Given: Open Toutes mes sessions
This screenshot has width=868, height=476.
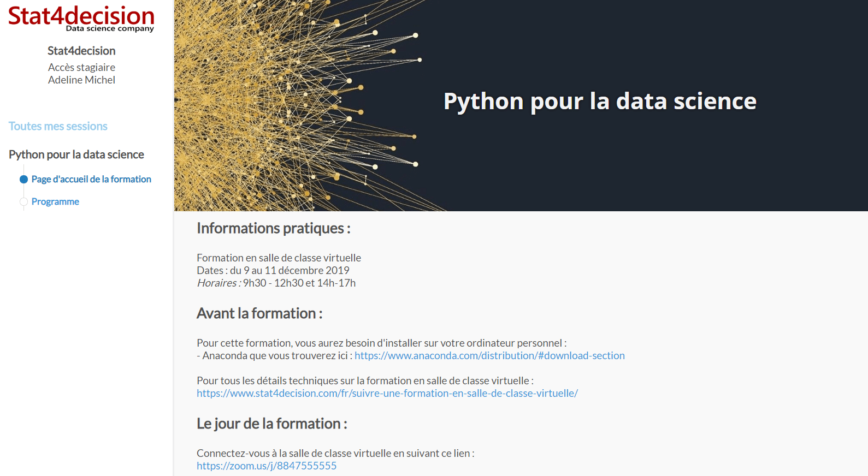Looking at the screenshot, I should click(58, 126).
